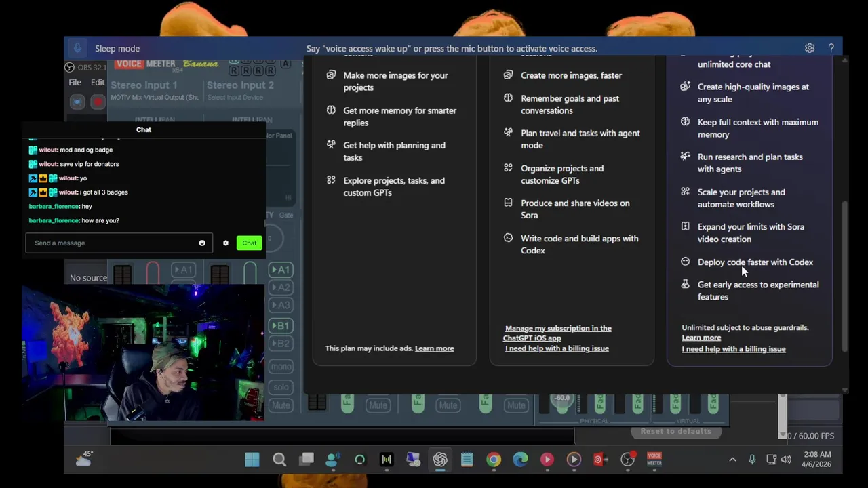
Task: Click the Chat panel title
Action: (144, 129)
